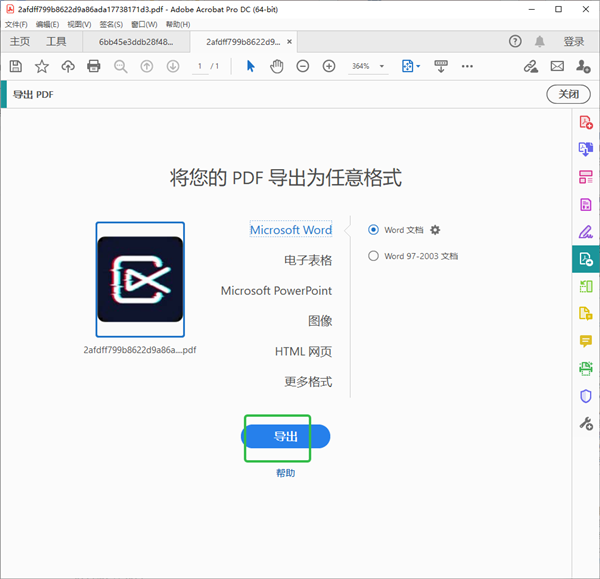Click the send by email envelope icon
The height and width of the screenshot is (579, 600).
pos(557,66)
